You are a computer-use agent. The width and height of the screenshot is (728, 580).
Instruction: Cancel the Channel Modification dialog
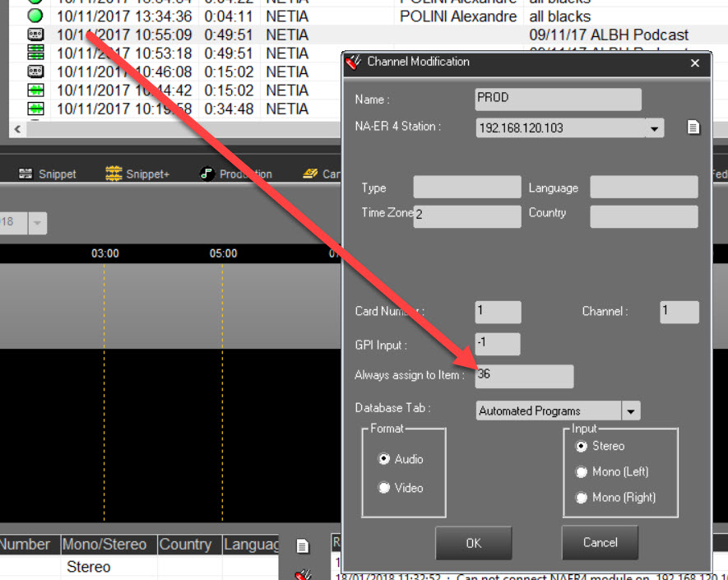coord(600,543)
